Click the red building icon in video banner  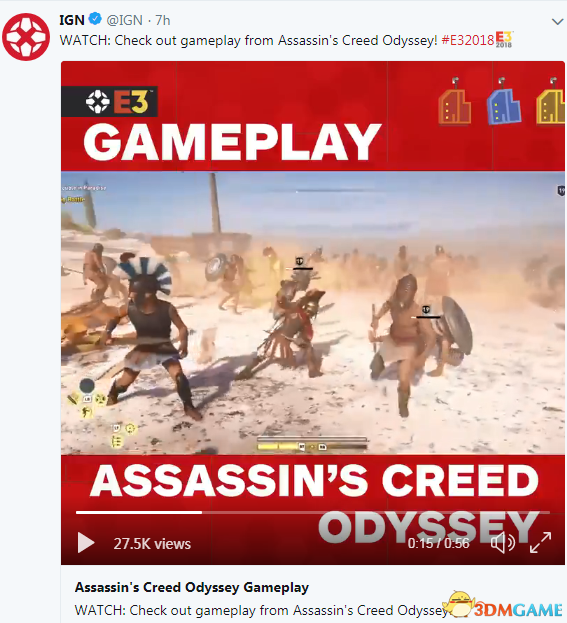(455, 101)
